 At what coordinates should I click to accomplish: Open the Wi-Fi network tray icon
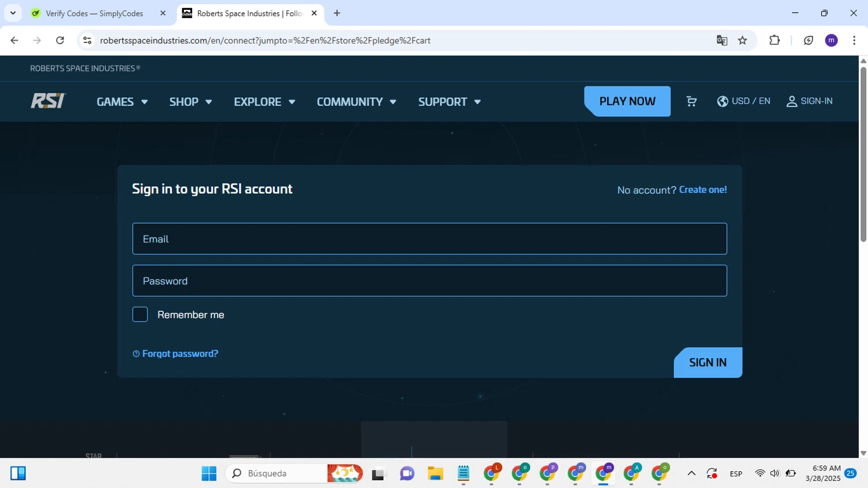coord(760,474)
